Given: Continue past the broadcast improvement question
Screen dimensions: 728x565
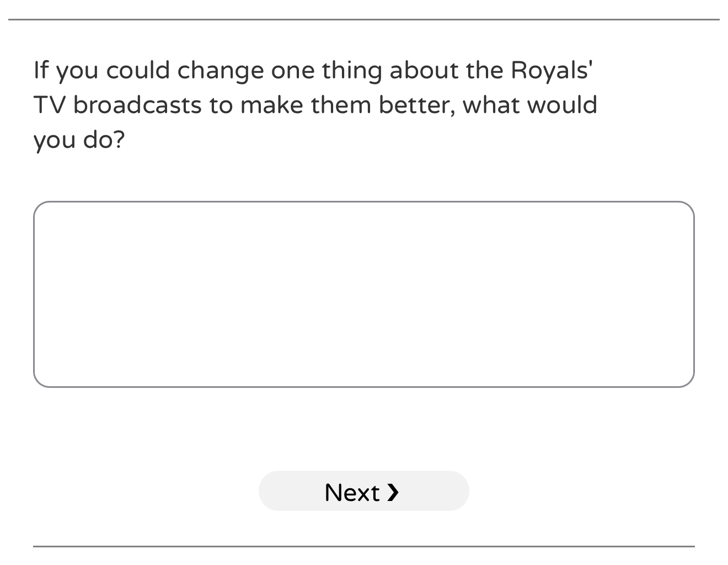Looking at the screenshot, I should point(363,491).
